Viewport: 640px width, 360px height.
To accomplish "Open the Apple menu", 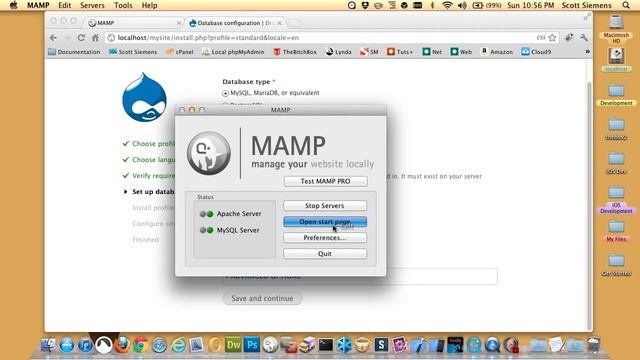I will [13, 5].
